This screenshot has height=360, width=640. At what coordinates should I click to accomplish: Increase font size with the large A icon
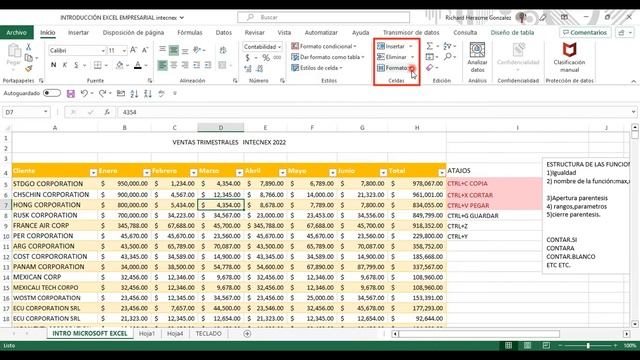(x=133, y=50)
